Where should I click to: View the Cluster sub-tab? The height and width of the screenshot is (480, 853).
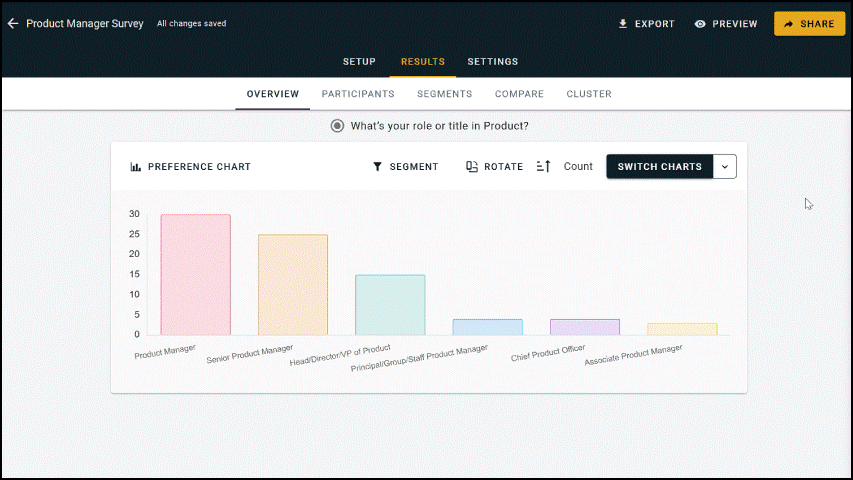(589, 94)
